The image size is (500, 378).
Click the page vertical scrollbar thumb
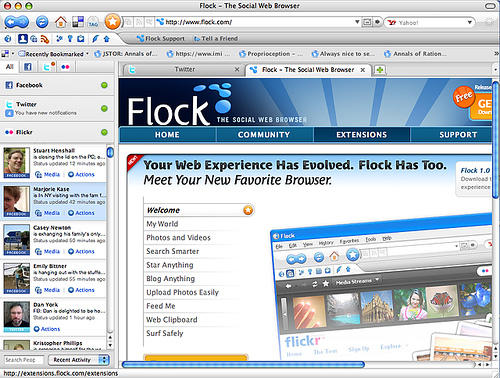pyautogui.click(x=496, y=140)
